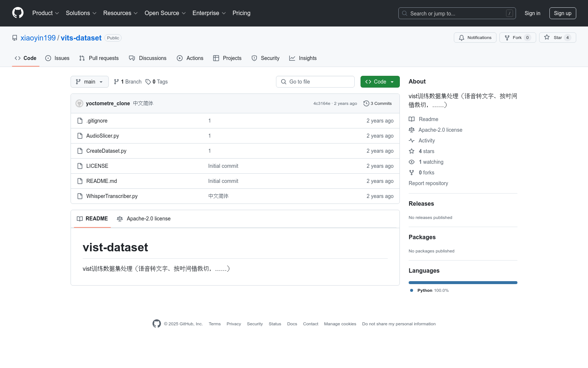Screen dimensions: 588x368
Task: Click the history clock icon beside 3 Commits
Action: click(366, 103)
